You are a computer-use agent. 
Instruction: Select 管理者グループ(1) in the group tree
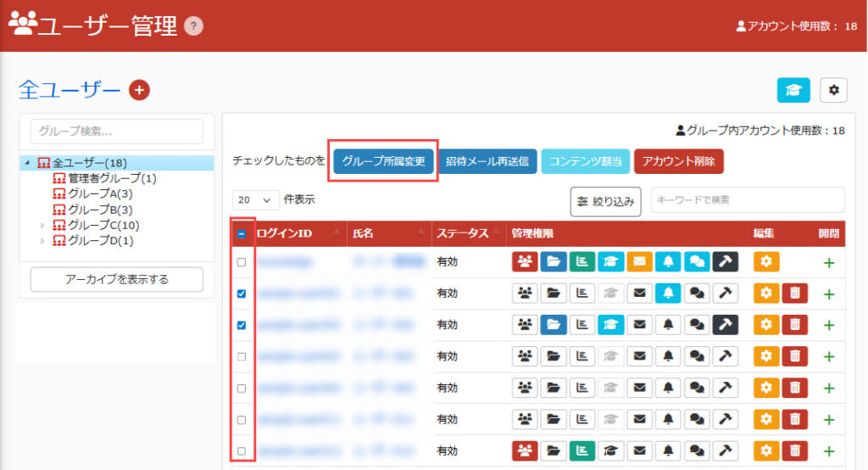(111, 178)
